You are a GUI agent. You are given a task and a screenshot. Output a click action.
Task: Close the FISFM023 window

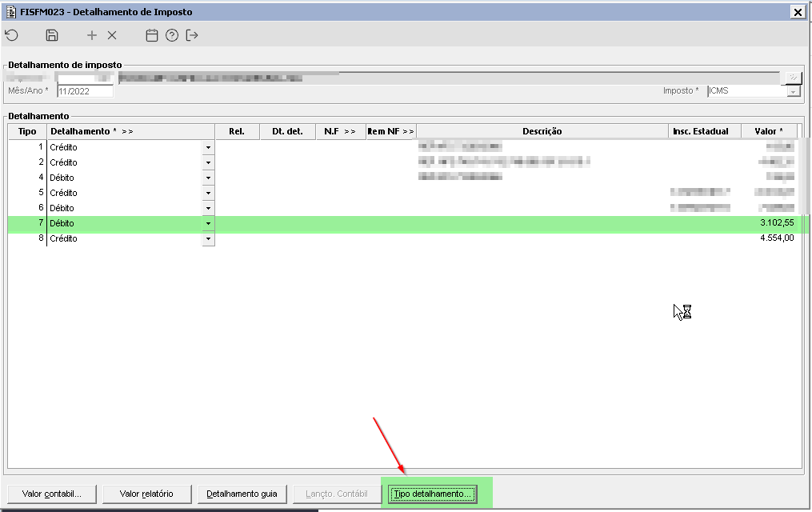coord(798,12)
